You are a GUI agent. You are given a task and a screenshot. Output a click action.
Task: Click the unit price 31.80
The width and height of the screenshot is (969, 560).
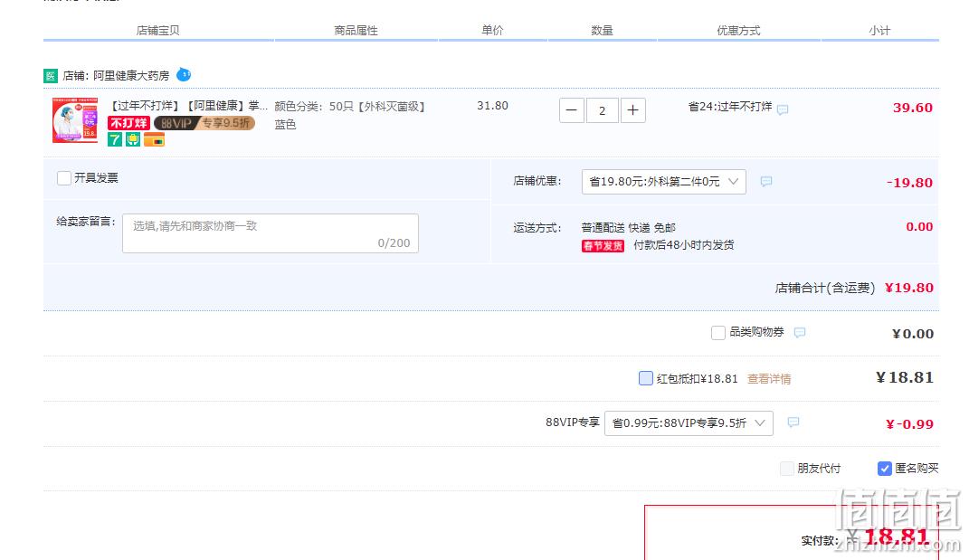[x=492, y=106]
